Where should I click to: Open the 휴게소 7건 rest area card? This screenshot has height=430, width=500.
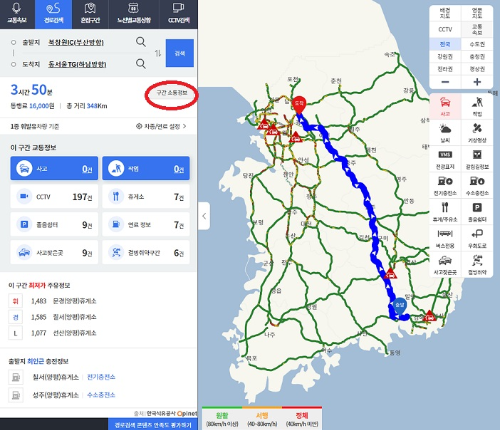coord(146,197)
